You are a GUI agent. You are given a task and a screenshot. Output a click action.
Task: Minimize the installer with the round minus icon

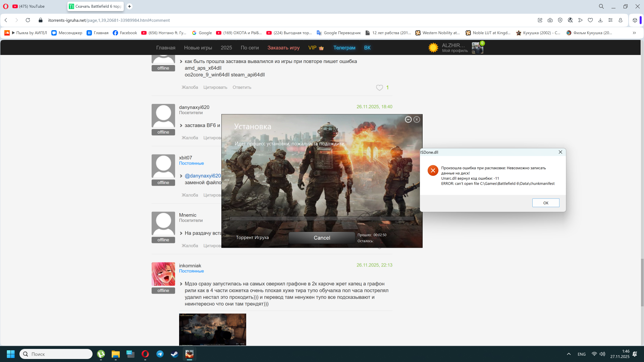coord(408,119)
